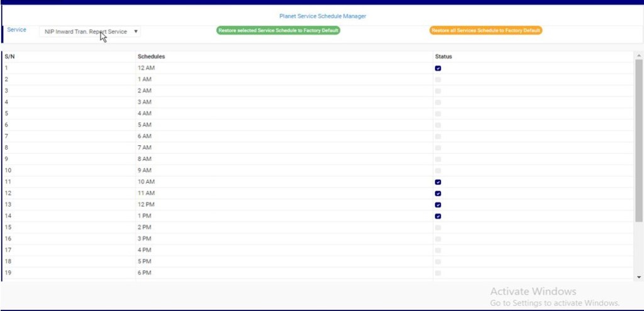This screenshot has width=644, height=311.
Task: Click the Status column header
Action: click(x=443, y=57)
